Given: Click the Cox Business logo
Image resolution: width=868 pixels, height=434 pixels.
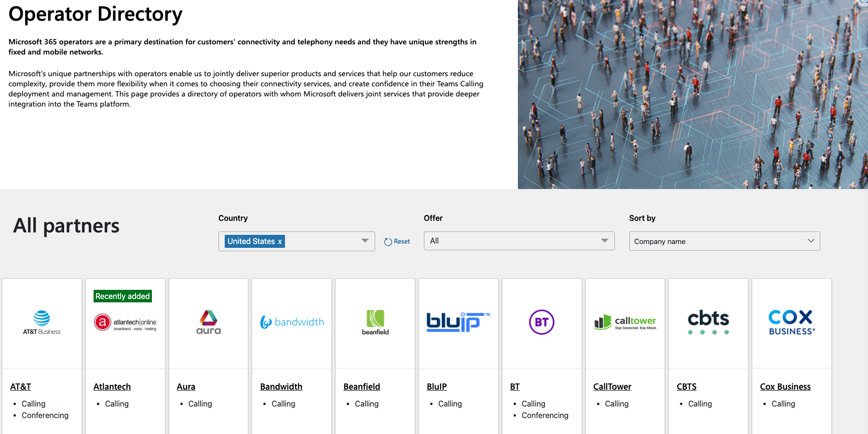Looking at the screenshot, I should [791, 322].
